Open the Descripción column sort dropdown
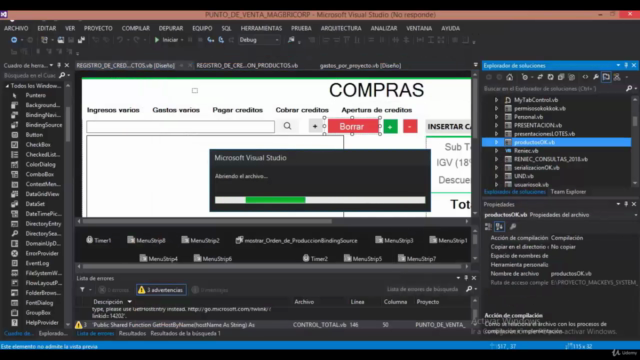This screenshot has width=640, height=360. coord(129,302)
